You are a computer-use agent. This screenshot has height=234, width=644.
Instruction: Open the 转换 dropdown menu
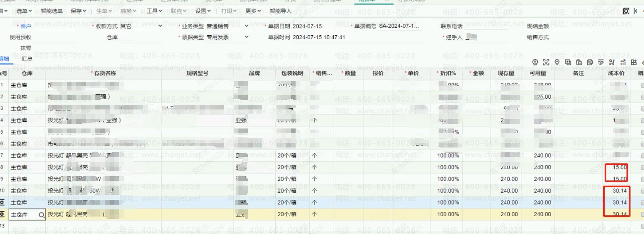point(129,11)
